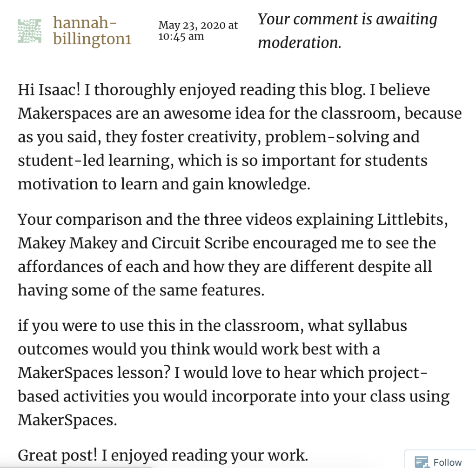This screenshot has width=476, height=468.
Task: Click the 'Hi Isaac!' greeting text
Action: pyautogui.click(x=49, y=89)
